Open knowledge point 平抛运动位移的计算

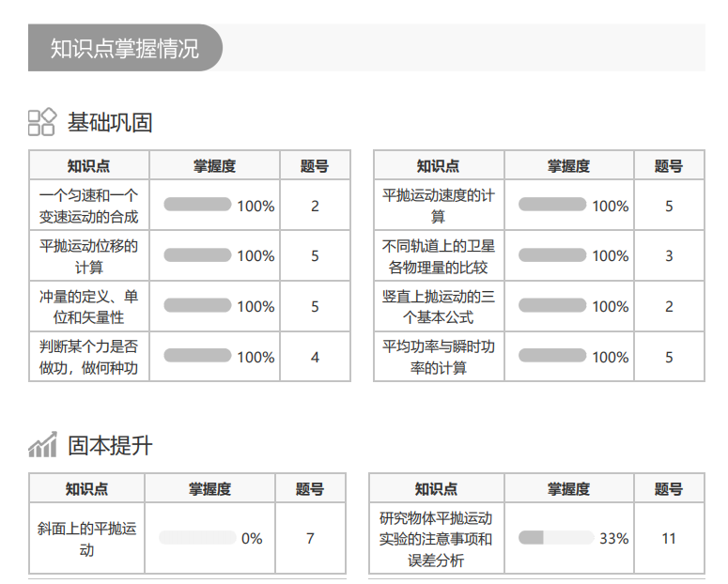click(89, 256)
